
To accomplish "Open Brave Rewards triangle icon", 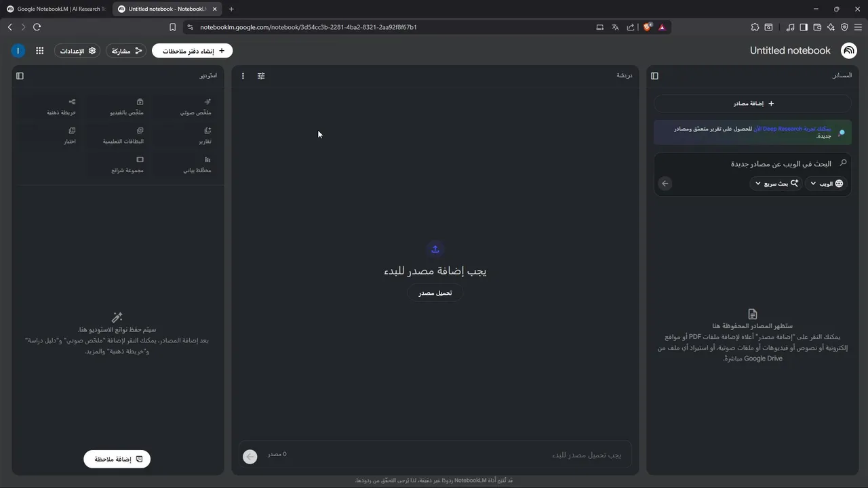I will 661,27.
